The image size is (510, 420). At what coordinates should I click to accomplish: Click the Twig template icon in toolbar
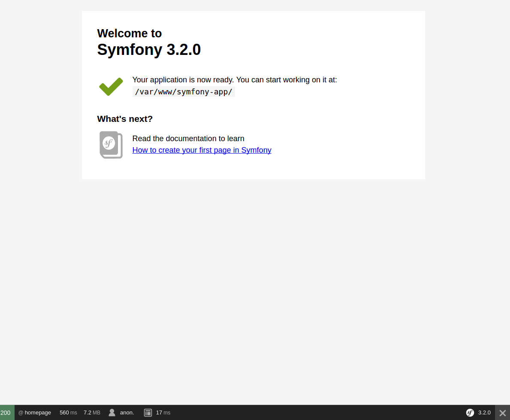click(148, 413)
